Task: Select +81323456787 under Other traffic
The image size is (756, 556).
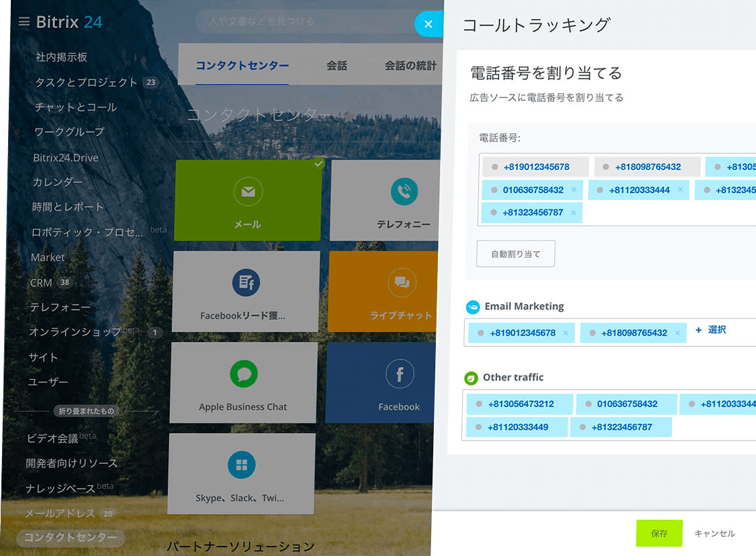Action: click(621, 427)
